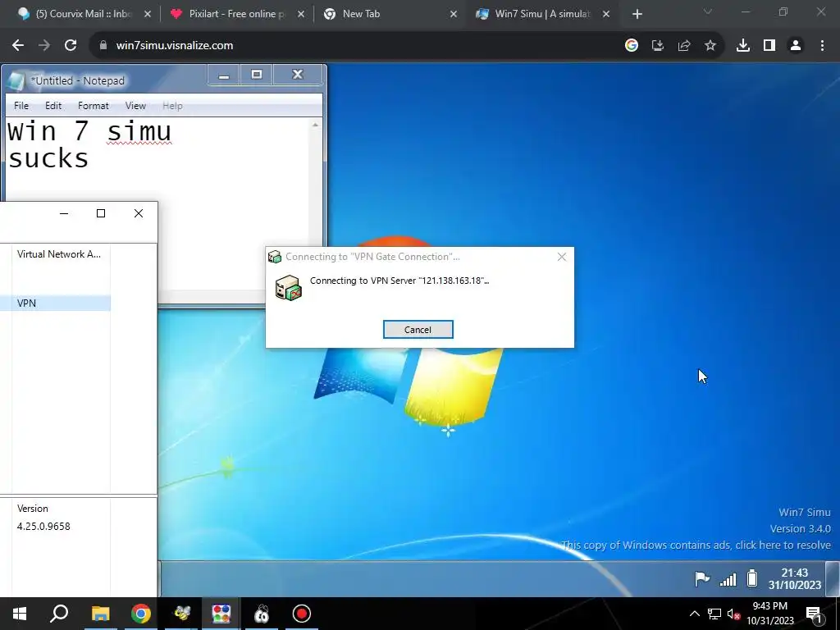
Task: Click the install app icon in address bar
Action: pyautogui.click(x=658, y=46)
